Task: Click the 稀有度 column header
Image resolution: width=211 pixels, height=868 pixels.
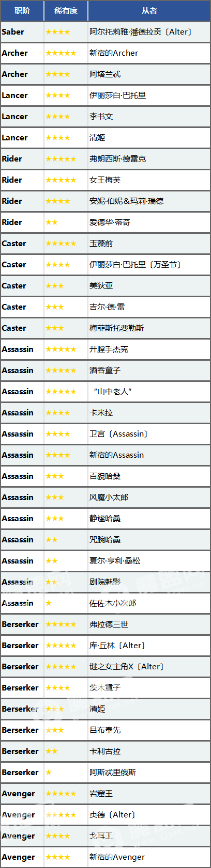Action: (66, 11)
